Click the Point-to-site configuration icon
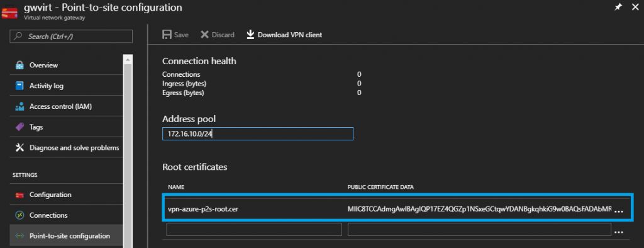Viewport: 644px width, 248px height. (19, 236)
